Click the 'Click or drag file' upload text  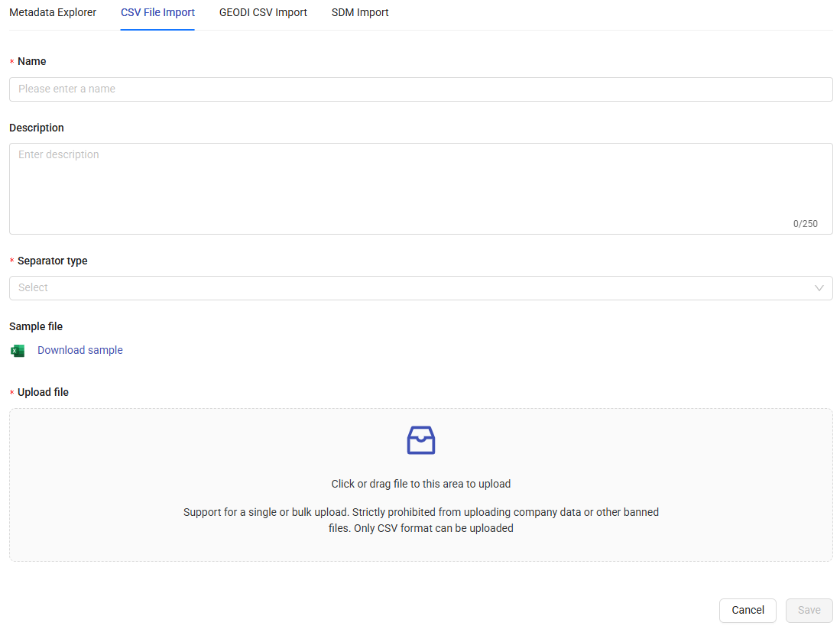420,484
